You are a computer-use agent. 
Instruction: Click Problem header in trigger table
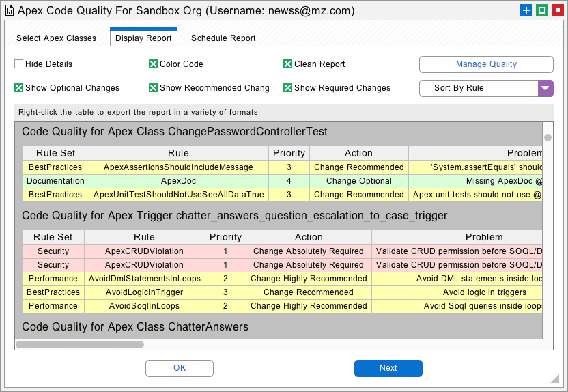point(457,237)
